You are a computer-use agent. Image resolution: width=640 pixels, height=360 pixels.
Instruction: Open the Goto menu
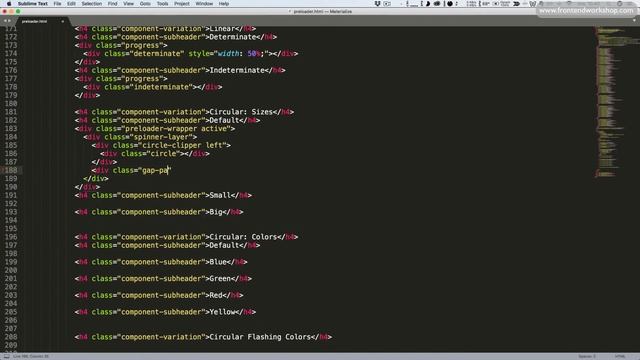pyautogui.click(x=145, y=4)
